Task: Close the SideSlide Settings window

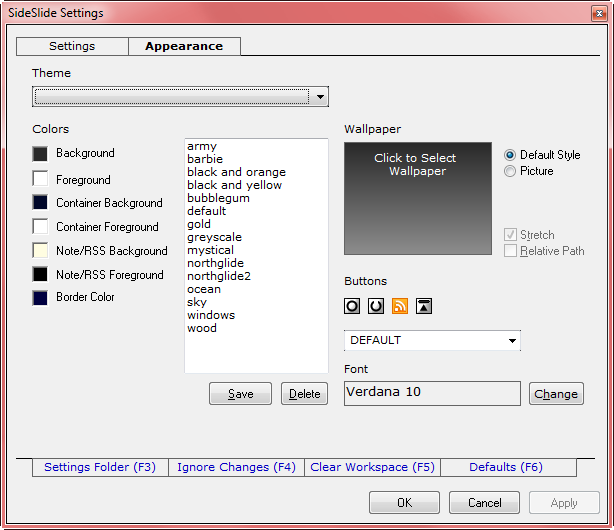Action: pos(599,14)
